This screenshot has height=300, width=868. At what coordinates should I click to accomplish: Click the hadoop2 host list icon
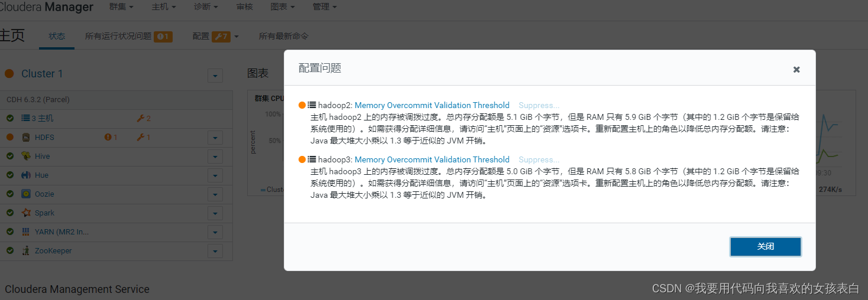(312, 105)
